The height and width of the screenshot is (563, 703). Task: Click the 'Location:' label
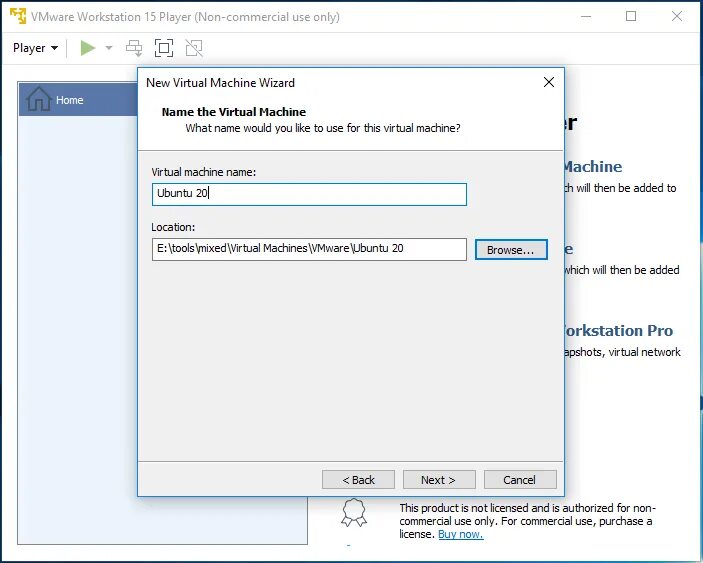173,227
